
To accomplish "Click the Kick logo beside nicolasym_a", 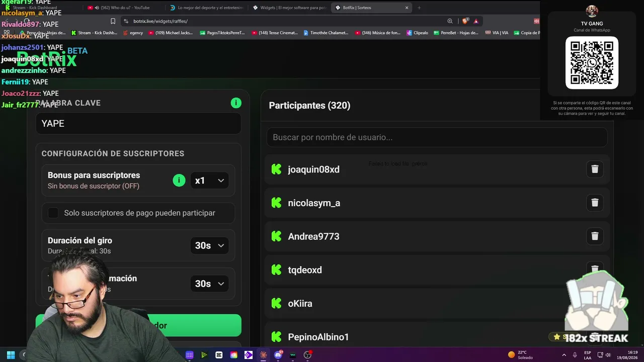I will [276, 203].
